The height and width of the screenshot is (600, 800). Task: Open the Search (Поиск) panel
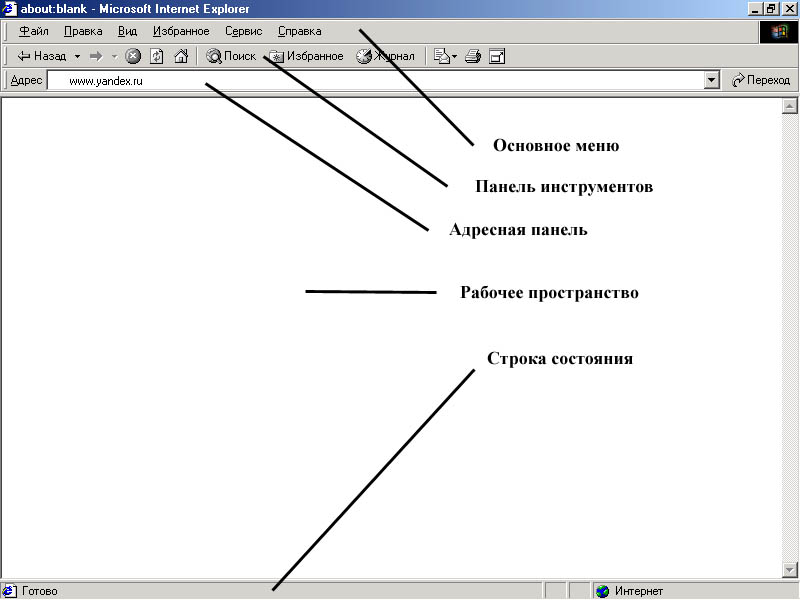231,56
